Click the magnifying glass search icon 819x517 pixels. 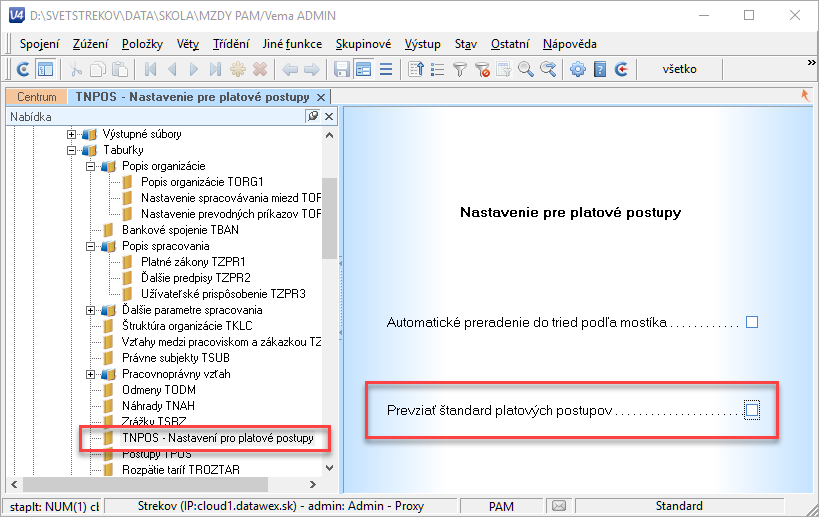(526, 69)
